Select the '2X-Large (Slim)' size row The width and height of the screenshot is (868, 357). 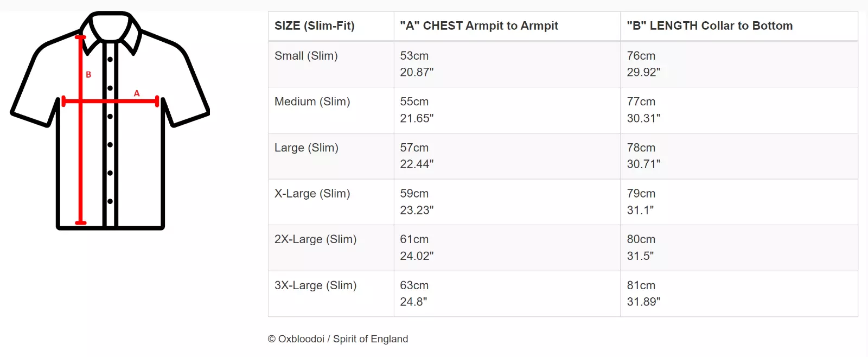pos(563,248)
